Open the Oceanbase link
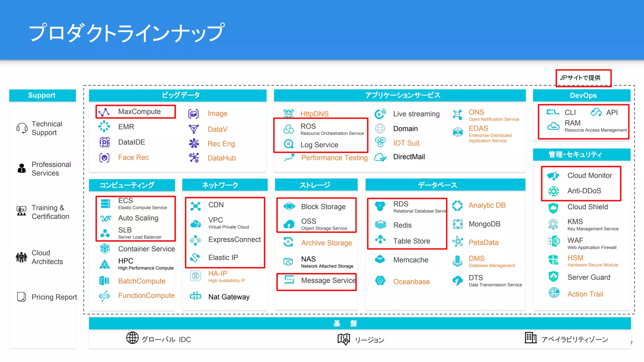 coord(411,282)
